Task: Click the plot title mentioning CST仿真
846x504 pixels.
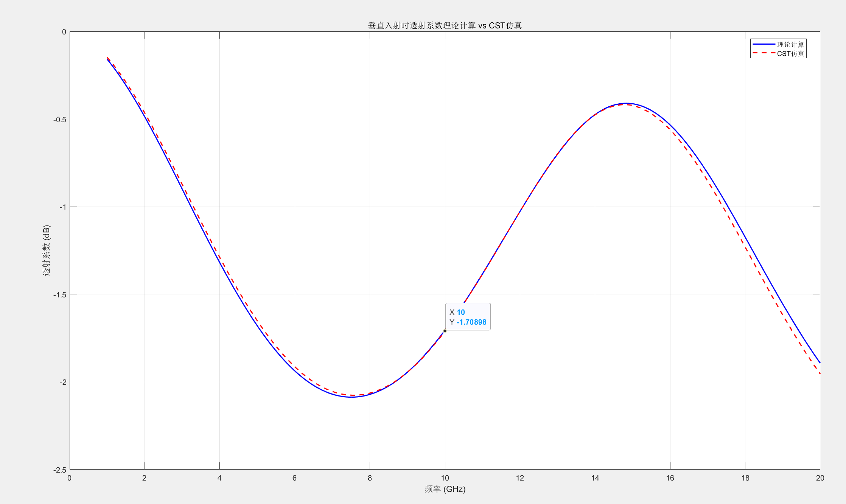Action: 445,25
